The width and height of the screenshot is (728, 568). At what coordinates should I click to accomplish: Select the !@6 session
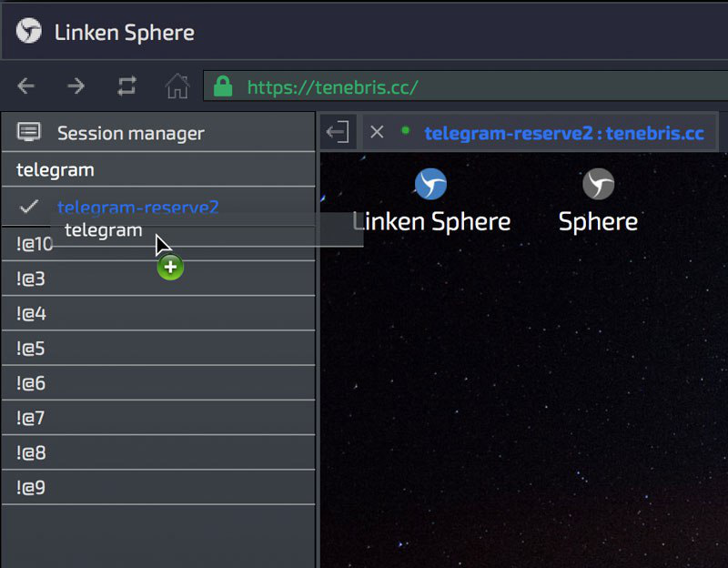click(x=158, y=382)
